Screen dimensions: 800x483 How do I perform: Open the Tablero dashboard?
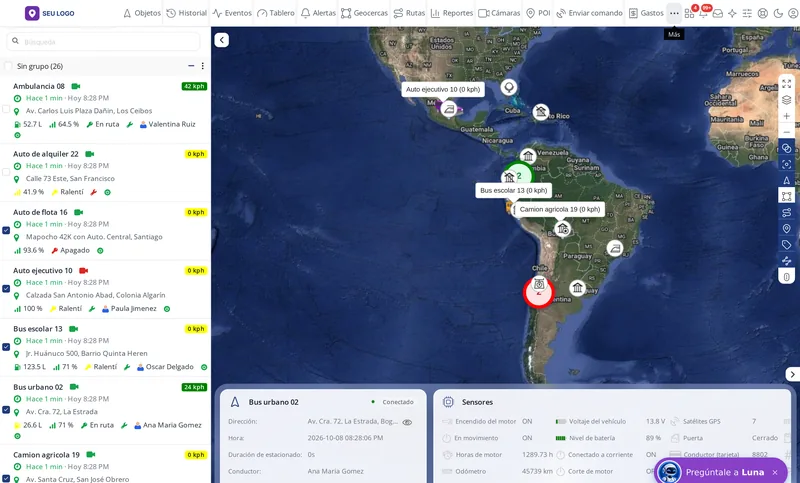(276, 13)
